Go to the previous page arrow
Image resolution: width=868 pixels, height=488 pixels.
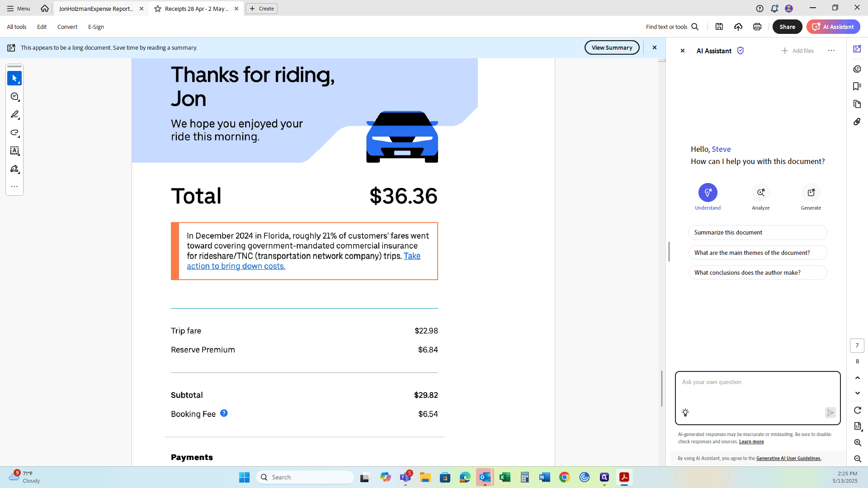(x=858, y=378)
